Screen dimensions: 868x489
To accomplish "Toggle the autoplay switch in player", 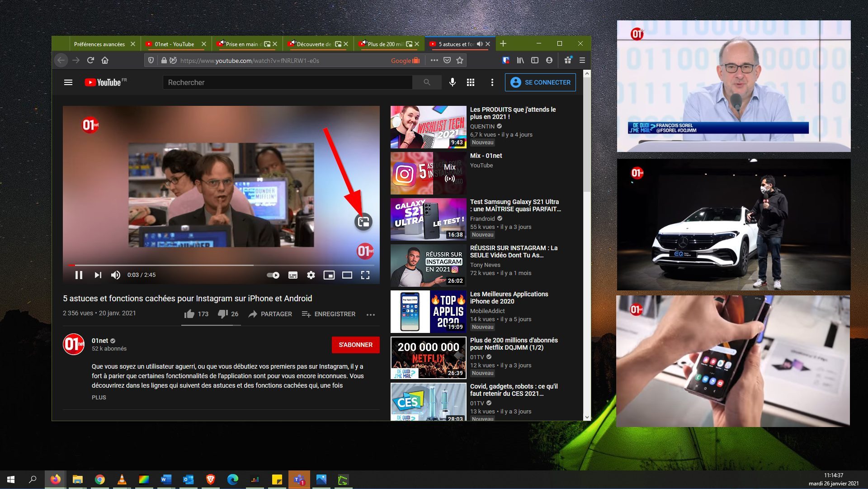I will 273,275.
